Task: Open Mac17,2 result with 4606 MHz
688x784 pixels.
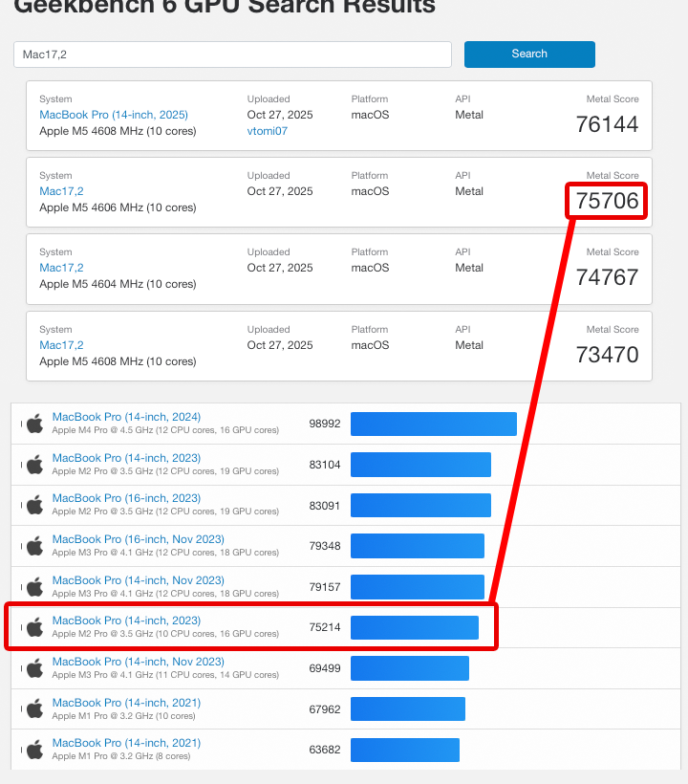Action: coord(61,191)
